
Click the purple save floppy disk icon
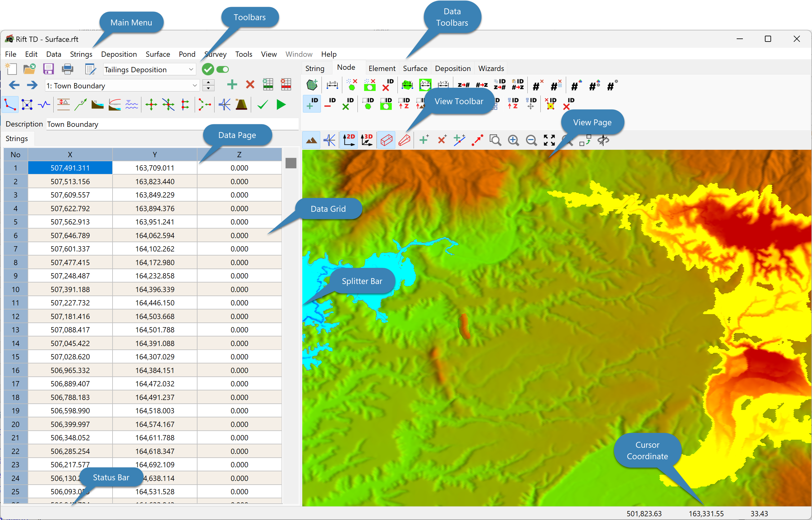pos(48,69)
